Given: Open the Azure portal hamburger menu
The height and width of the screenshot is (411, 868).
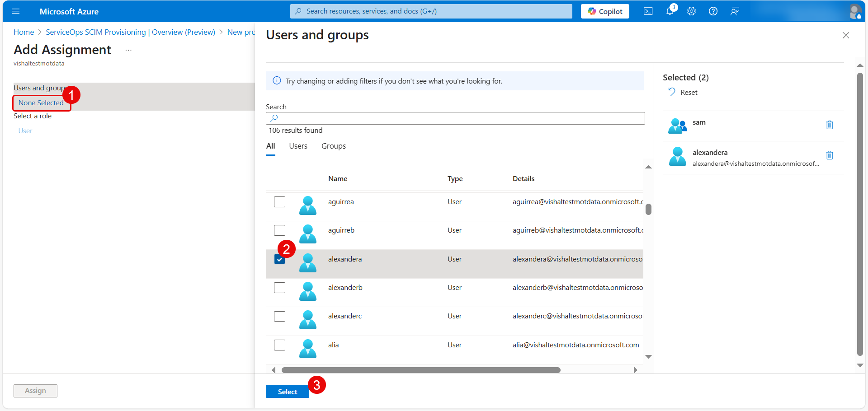Looking at the screenshot, I should [x=16, y=11].
